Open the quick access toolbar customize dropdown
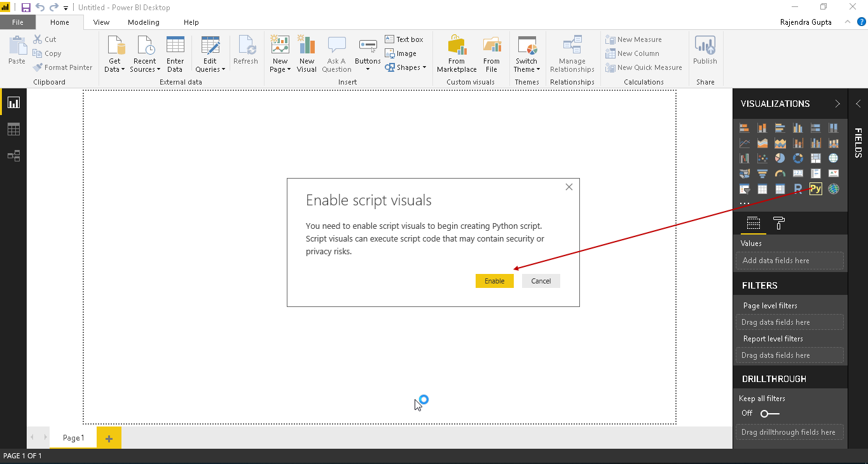The image size is (868, 464). 66,8
